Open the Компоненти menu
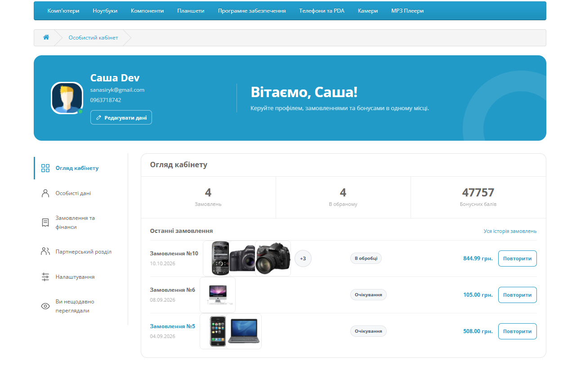Viewport: 585px width, 392px height. (x=147, y=11)
